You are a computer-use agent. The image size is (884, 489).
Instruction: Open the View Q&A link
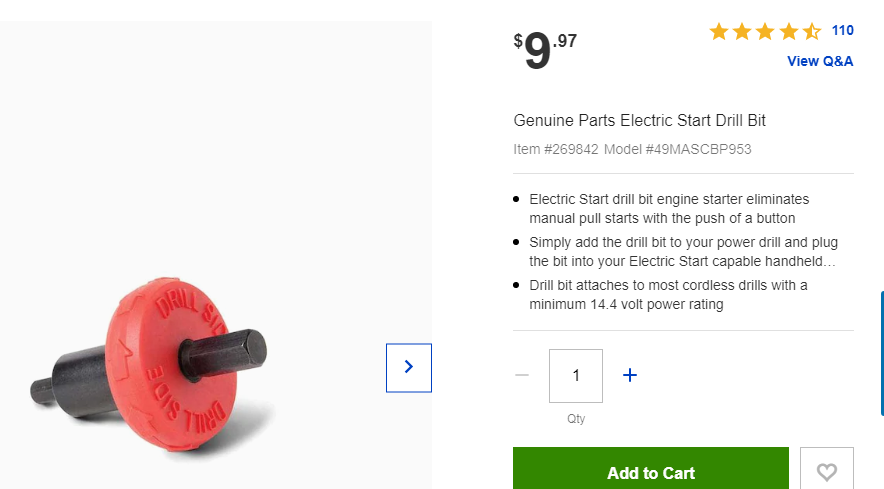click(820, 61)
